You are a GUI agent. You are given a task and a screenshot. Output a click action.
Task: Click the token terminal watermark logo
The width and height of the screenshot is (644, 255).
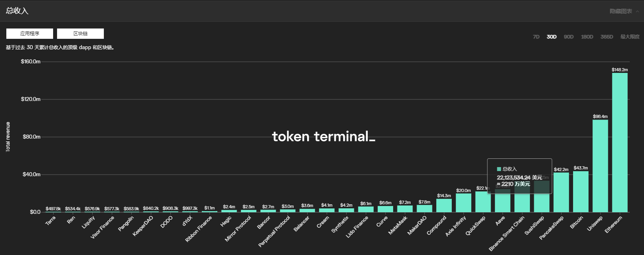pos(323,137)
